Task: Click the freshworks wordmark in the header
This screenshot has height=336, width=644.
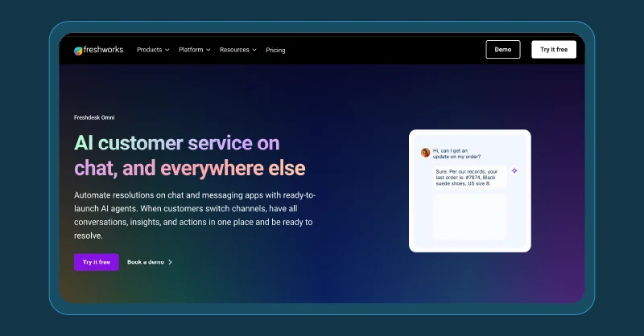Action: tap(103, 50)
